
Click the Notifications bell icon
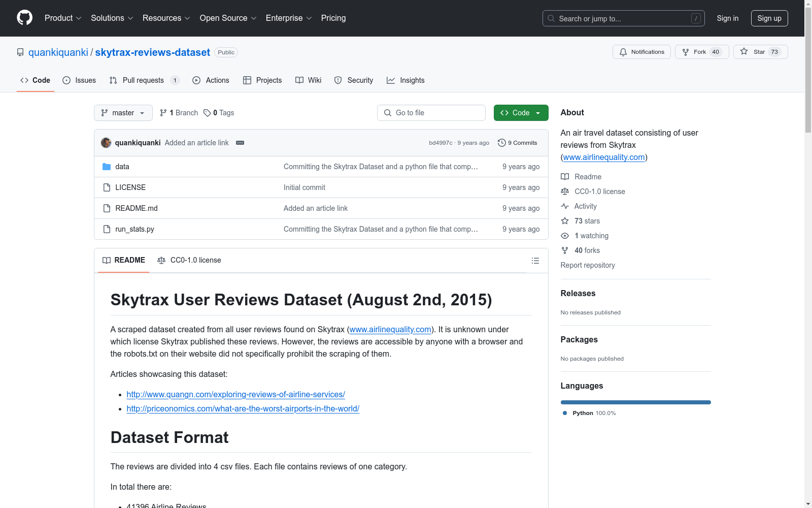[623, 52]
